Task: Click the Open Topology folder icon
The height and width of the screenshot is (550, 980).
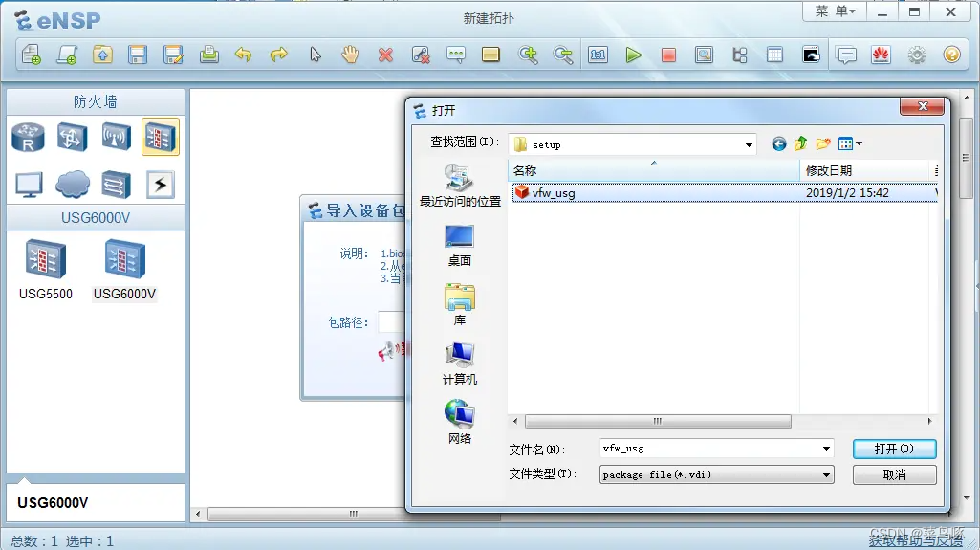Action: pos(102,55)
